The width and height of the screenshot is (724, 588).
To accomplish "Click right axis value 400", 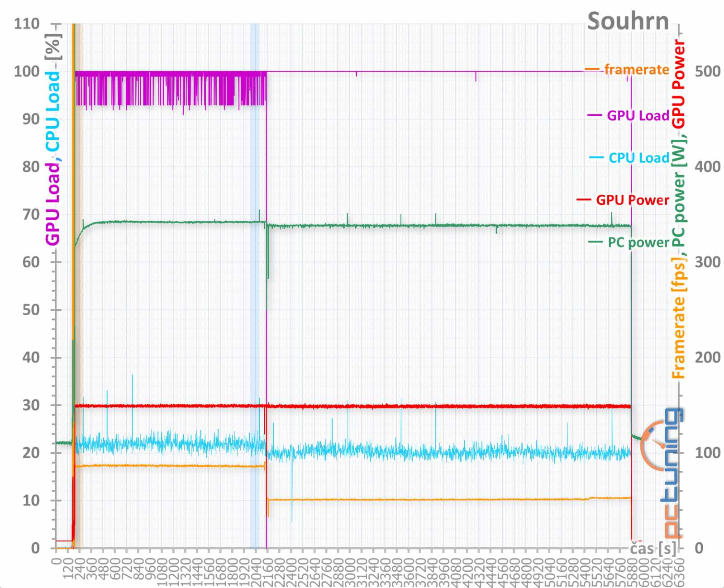I will point(708,167).
